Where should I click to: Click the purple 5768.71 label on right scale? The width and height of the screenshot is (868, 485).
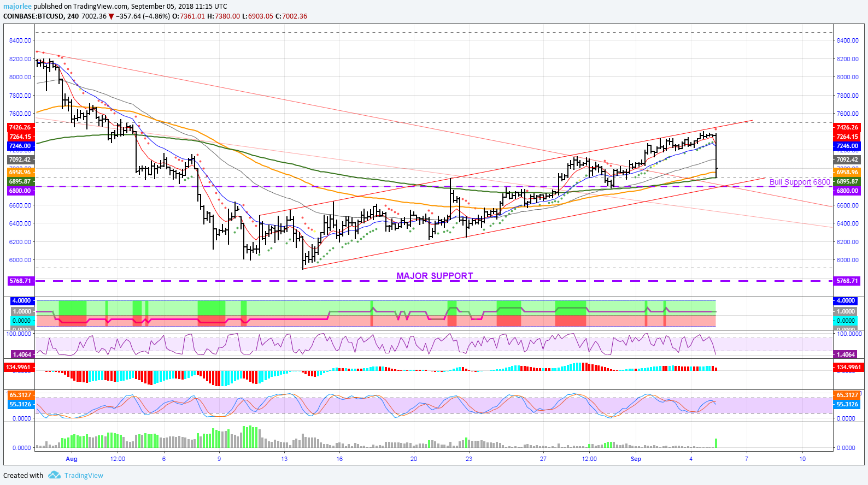847,281
